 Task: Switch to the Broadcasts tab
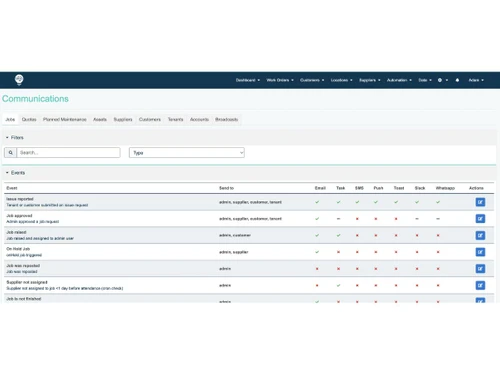coord(227,119)
